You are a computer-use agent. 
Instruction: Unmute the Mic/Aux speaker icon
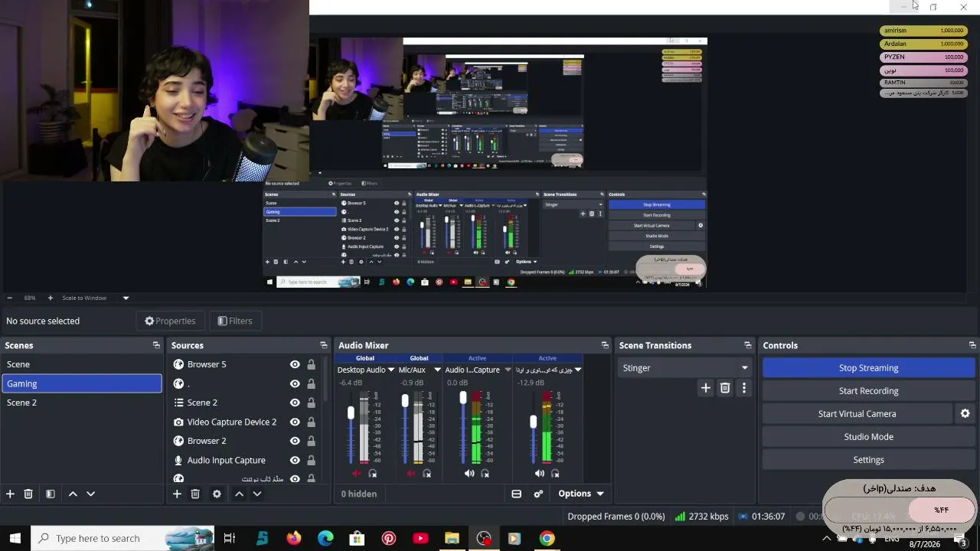(411, 474)
